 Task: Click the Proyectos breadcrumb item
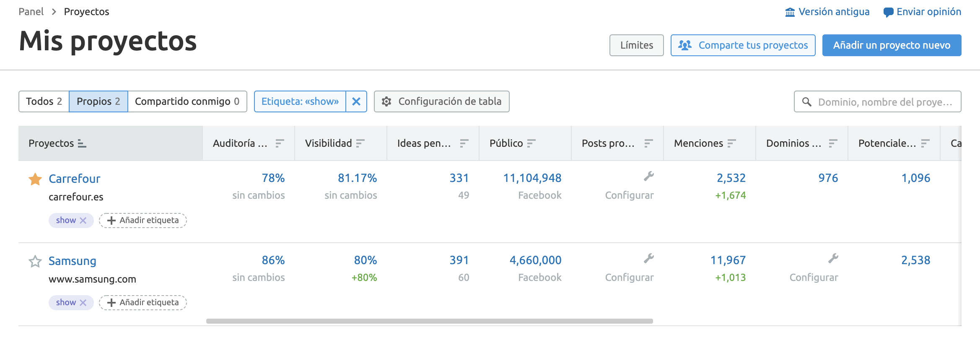[86, 12]
